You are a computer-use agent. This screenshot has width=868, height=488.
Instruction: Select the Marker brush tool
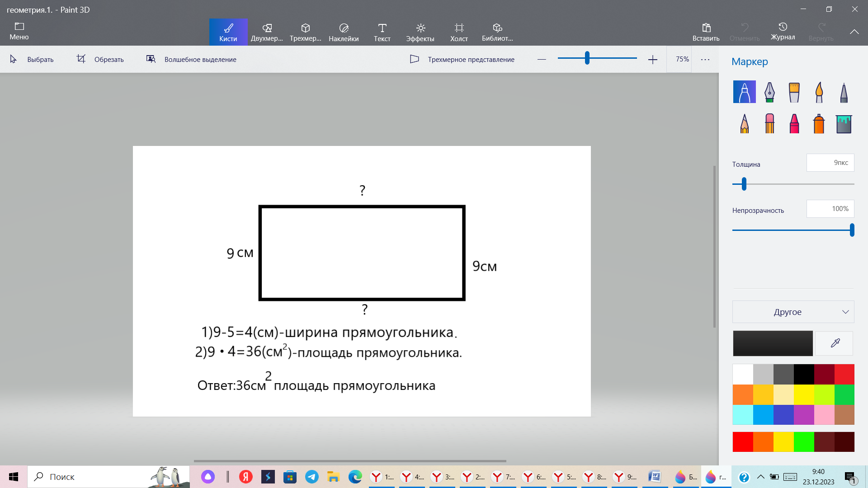pos(744,92)
